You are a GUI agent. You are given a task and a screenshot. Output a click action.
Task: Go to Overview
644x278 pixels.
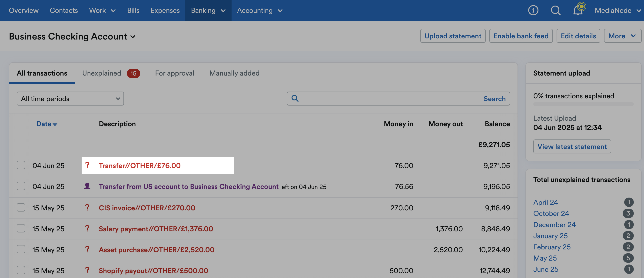[x=24, y=10]
